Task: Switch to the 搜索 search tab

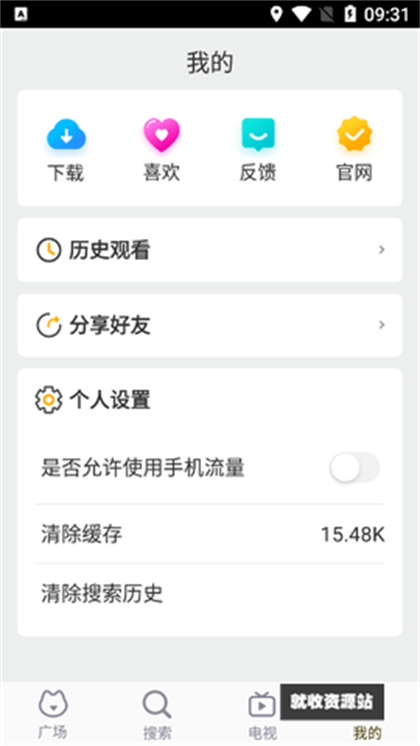Action: [x=157, y=714]
